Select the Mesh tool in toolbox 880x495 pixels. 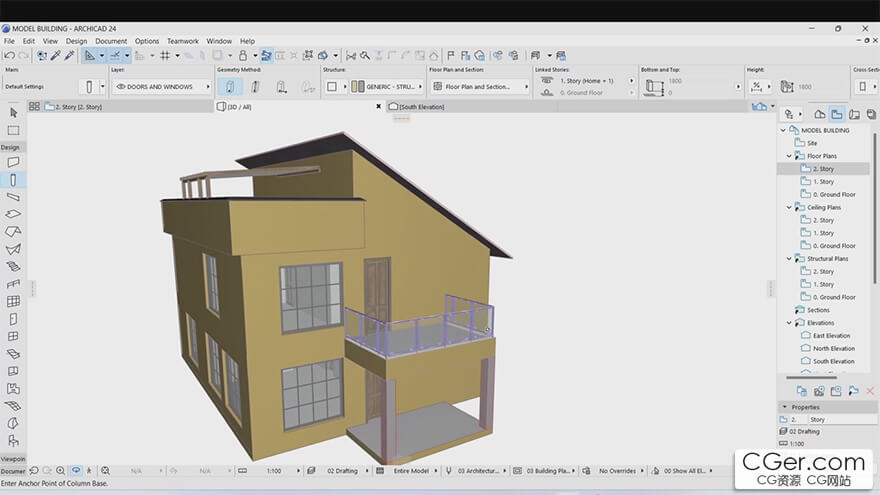point(13,406)
